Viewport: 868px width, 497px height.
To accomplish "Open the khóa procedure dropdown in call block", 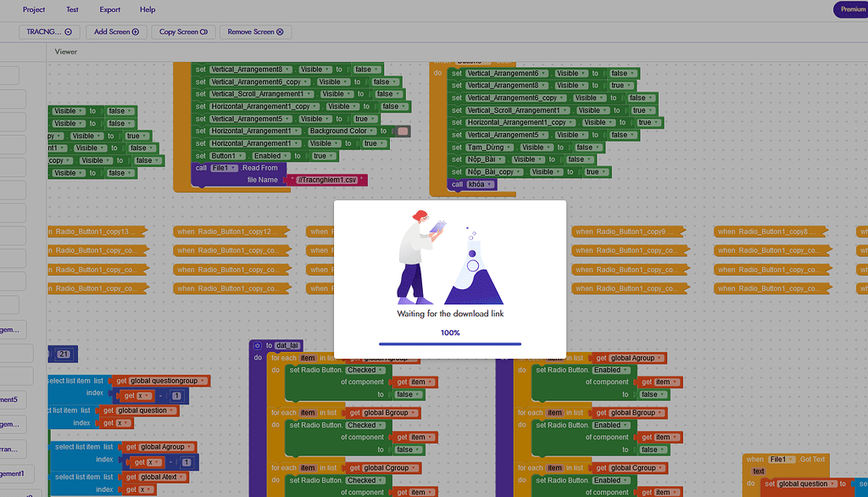I will 480,185.
